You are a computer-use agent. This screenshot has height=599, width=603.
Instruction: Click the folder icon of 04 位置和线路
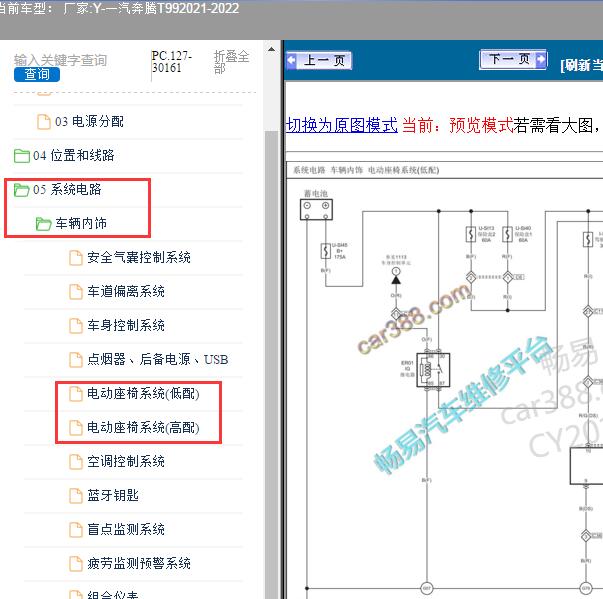[22, 156]
